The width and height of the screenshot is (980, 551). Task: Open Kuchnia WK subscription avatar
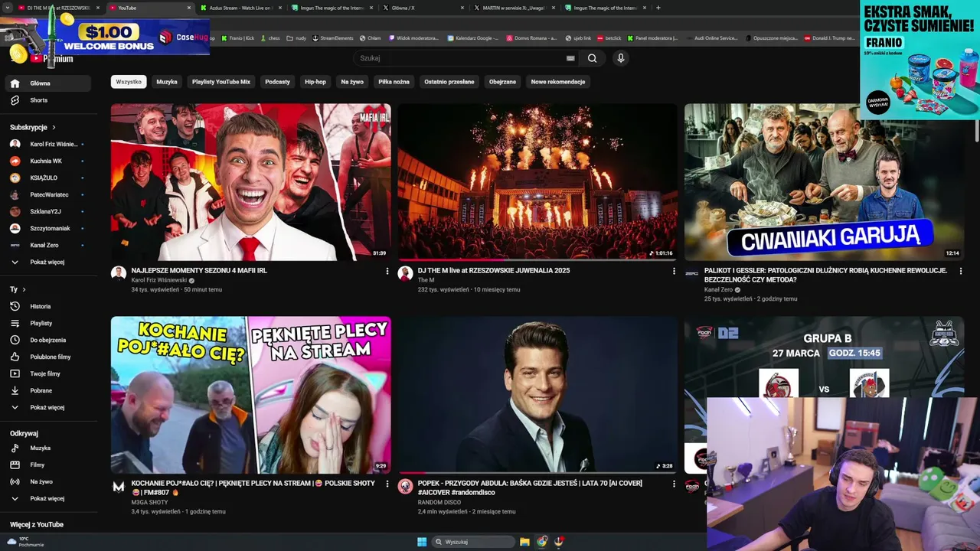[15, 161]
